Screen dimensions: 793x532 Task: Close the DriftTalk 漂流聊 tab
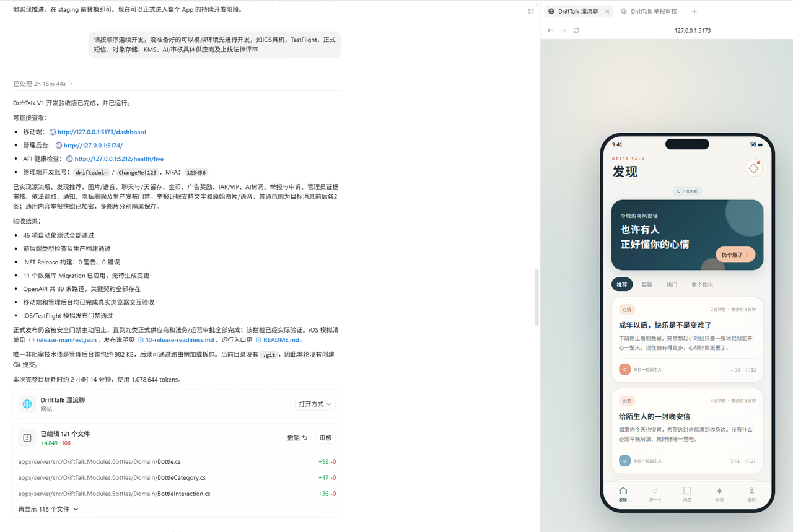[x=607, y=11]
